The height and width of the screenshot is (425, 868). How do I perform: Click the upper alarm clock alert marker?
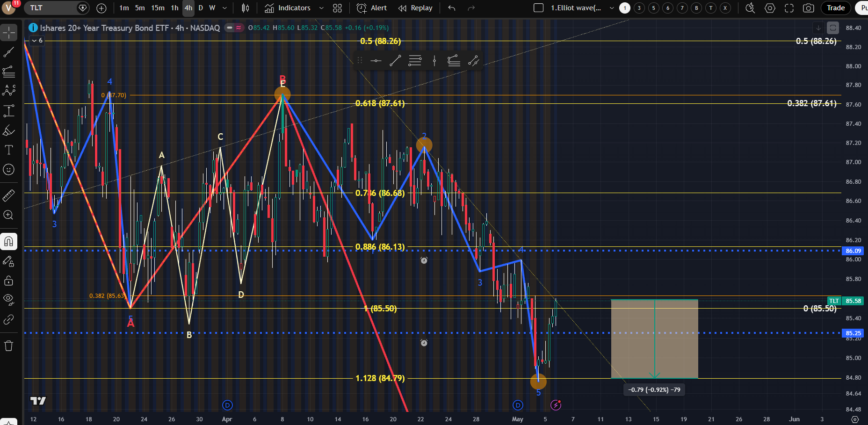point(424,260)
